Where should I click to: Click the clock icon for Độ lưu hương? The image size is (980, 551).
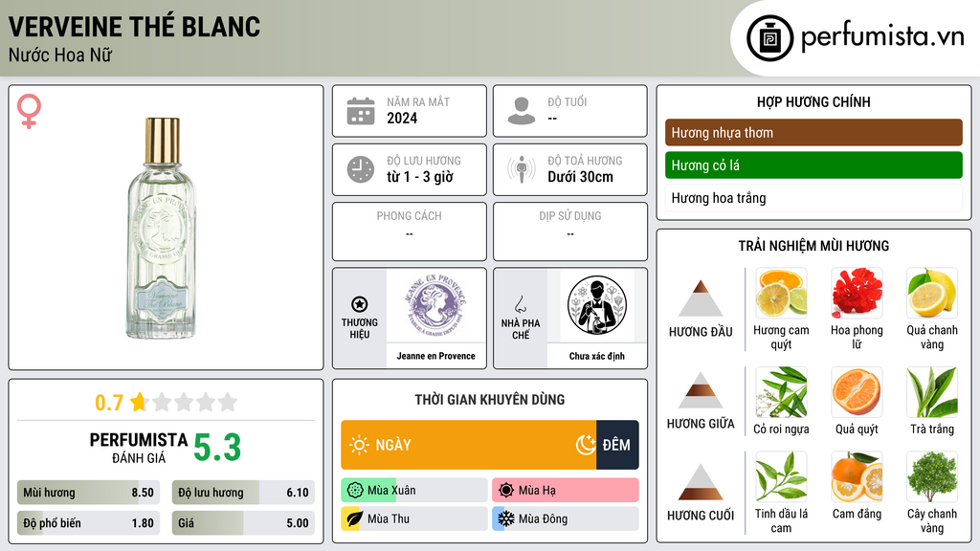tap(361, 169)
